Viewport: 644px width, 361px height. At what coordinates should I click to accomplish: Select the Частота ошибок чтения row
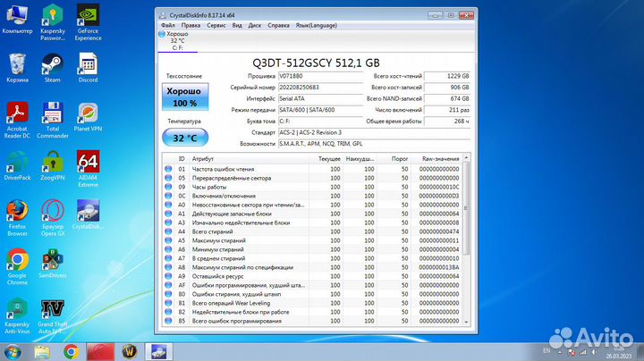click(312, 169)
